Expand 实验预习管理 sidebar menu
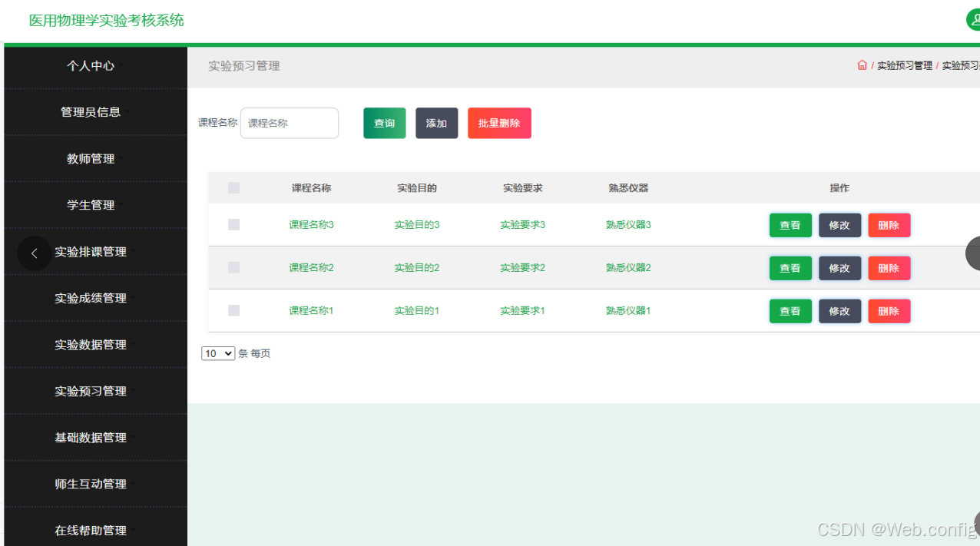This screenshot has width=980, height=546. tap(95, 391)
